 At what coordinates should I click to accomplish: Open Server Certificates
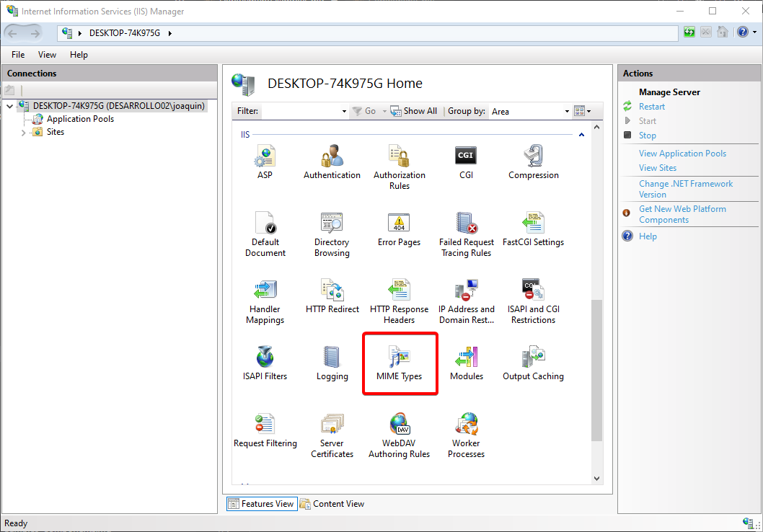[332, 435]
